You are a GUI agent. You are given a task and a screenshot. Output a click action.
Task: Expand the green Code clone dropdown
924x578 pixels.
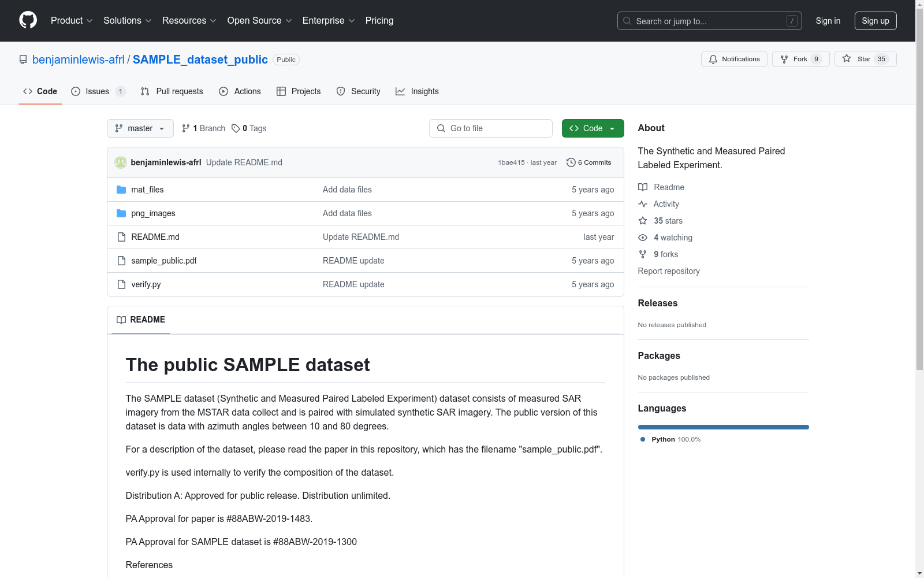pos(593,128)
